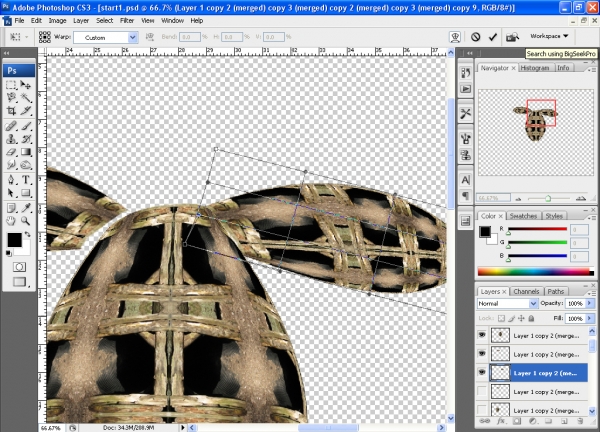Select the Notes tool
Image resolution: width=600 pixels, height=432 pixels.
[11, 208]
